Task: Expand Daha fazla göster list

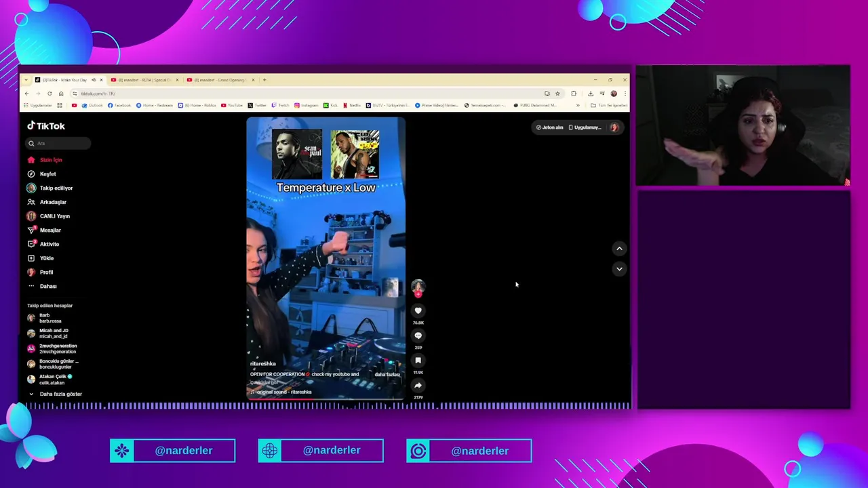Action: point(55,394)
